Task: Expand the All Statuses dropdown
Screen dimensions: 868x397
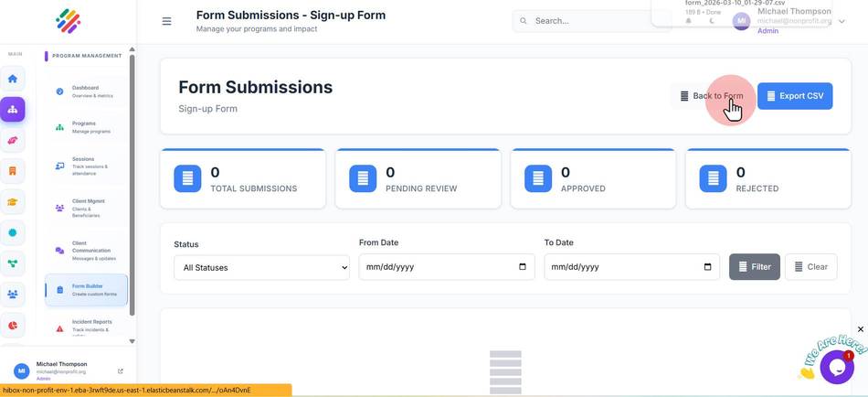Action: coord(262,267)
